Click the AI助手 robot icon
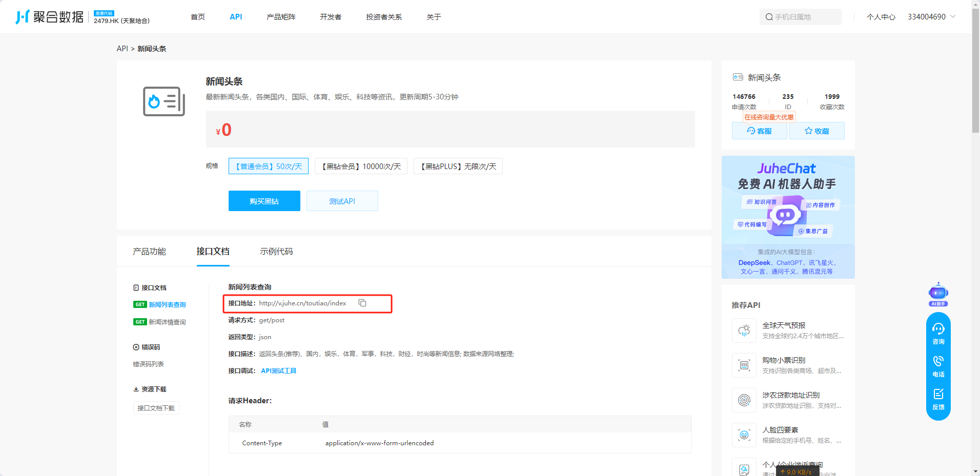980x476 pixels. [938, 294]
